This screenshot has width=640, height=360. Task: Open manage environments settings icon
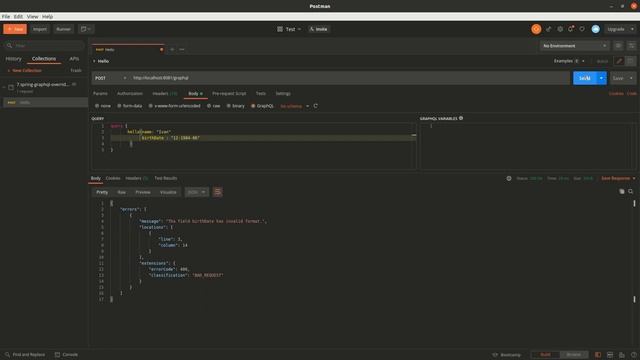631,46
